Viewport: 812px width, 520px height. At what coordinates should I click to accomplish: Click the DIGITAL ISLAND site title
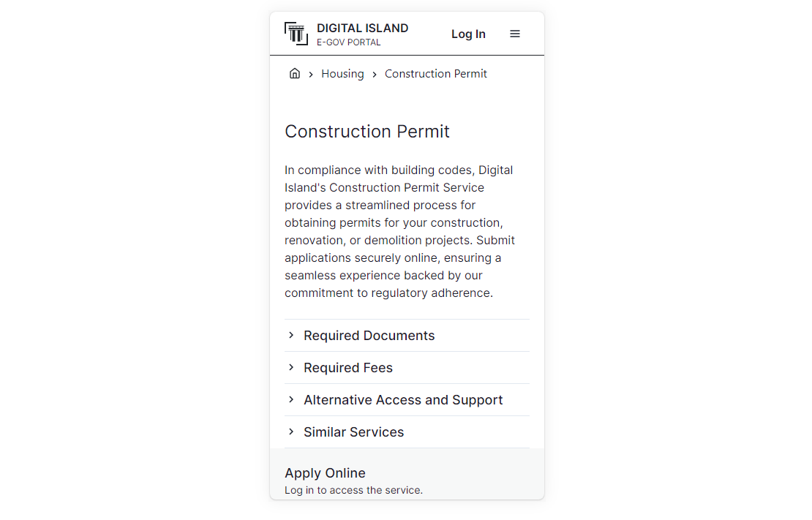pos(362,28)
